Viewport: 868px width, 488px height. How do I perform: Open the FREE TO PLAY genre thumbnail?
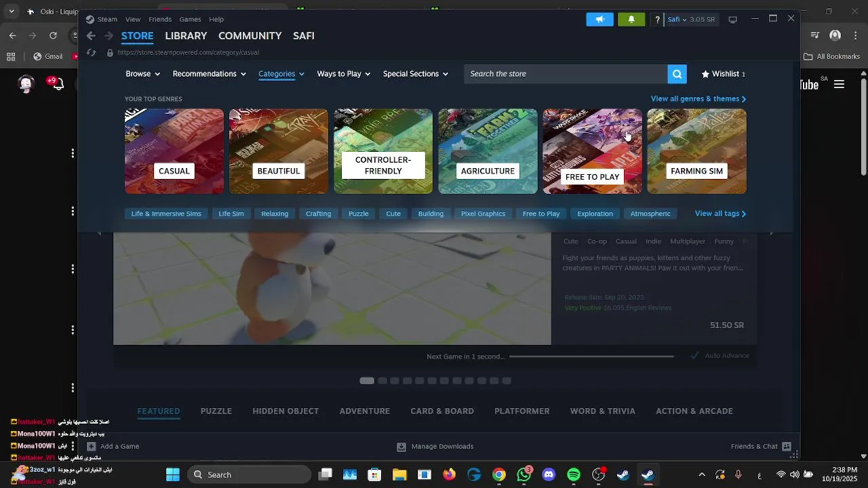point(592,151)
